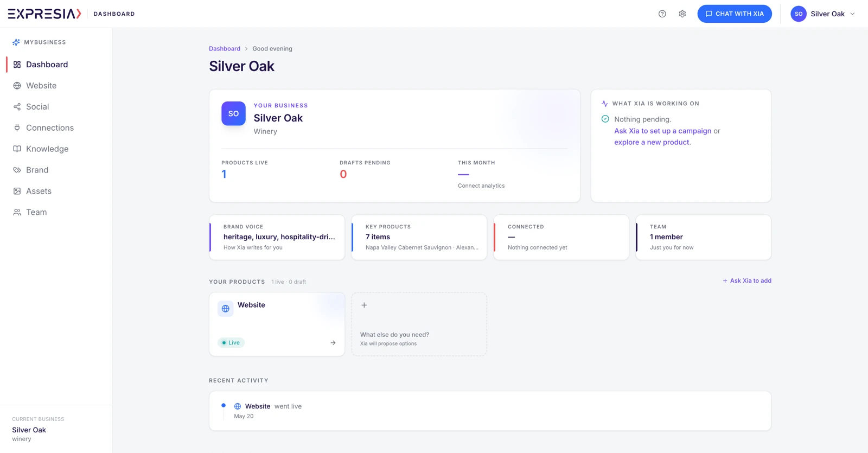Click the Expresia logo
868x453 pixels.
[x=44, y=14]
